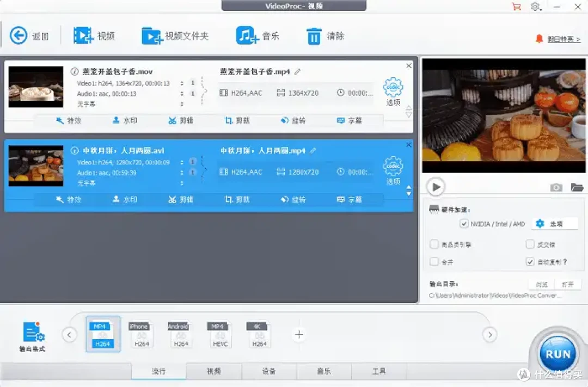Open the 假日特惠 promotion link
Screen dimensions: 588x387
click(x=563, y=39)
